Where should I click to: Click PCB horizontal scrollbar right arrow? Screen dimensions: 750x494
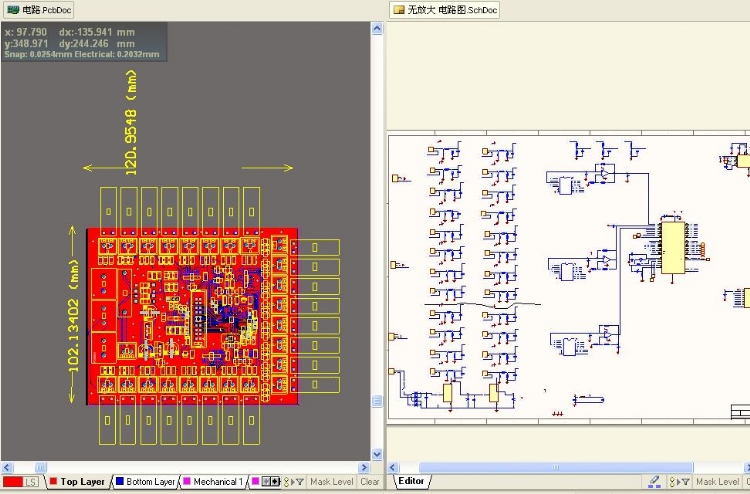click(x=364, y=467)
